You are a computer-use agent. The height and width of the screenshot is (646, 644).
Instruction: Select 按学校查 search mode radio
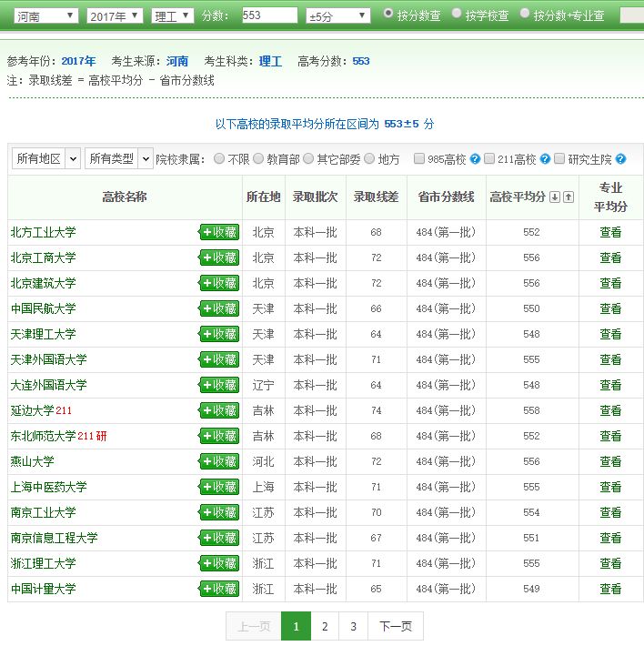click(x=456, y=13)
